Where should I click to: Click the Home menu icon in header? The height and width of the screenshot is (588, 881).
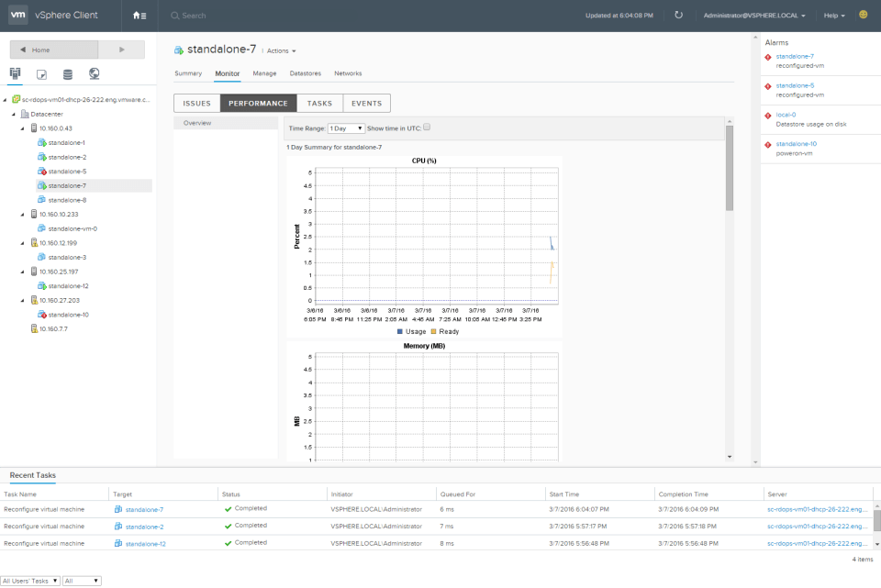click(139, 16)
